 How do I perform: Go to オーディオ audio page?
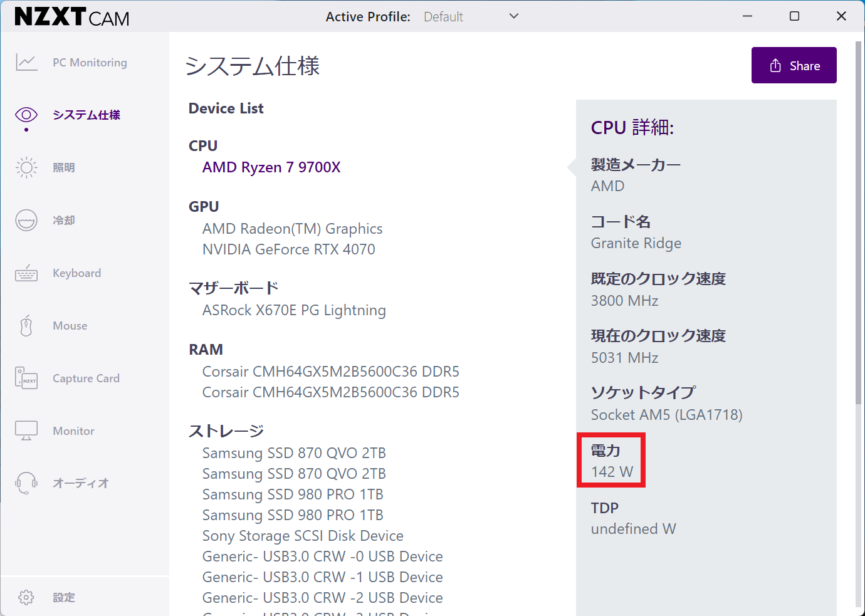click(81, 483)
